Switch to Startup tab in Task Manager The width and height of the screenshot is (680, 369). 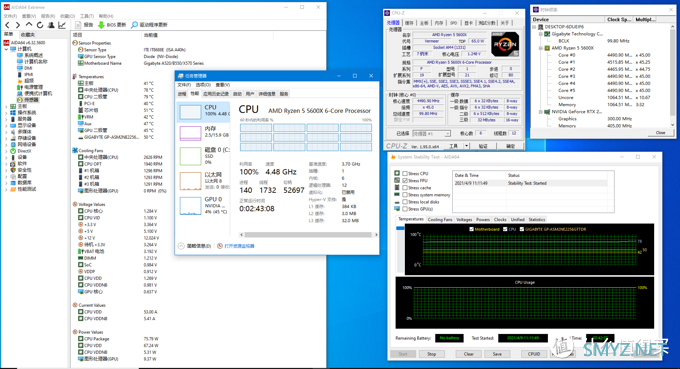coord(237,94)
